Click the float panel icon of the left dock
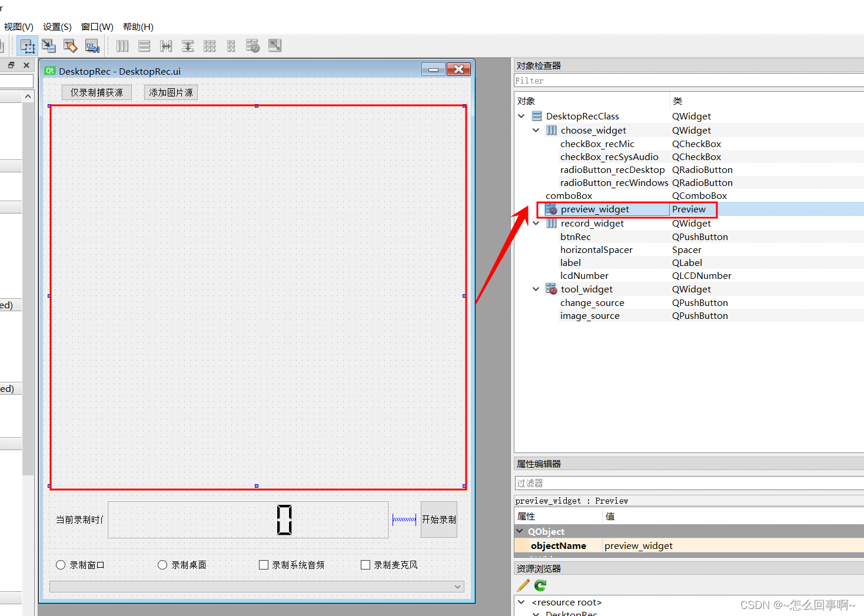864x616 pixels. [11, 65]
